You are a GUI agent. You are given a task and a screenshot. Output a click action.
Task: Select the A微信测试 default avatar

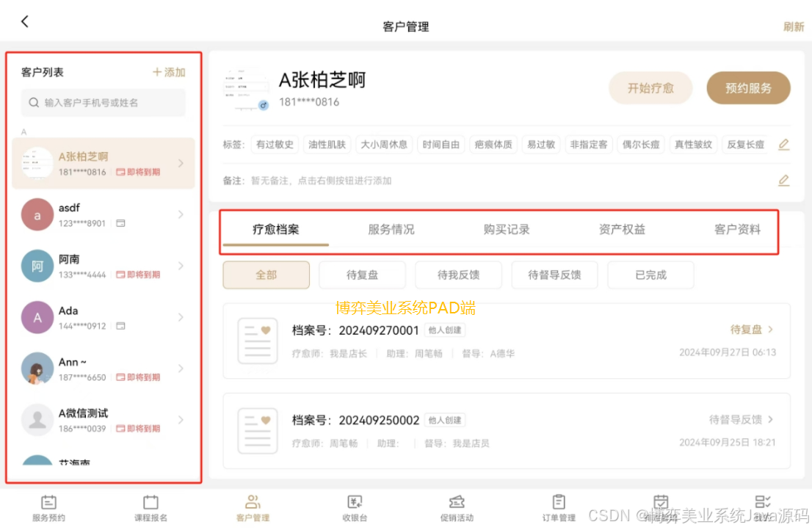coord(37,419)
